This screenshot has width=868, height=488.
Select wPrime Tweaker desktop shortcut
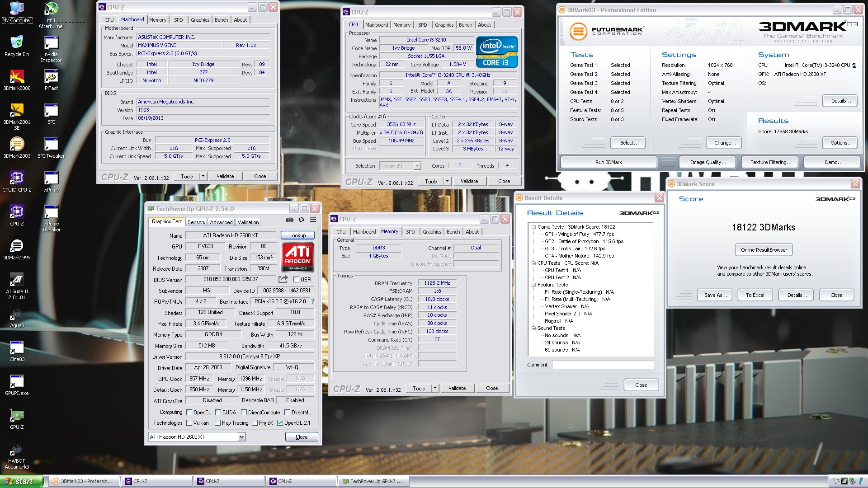(51, 218)
